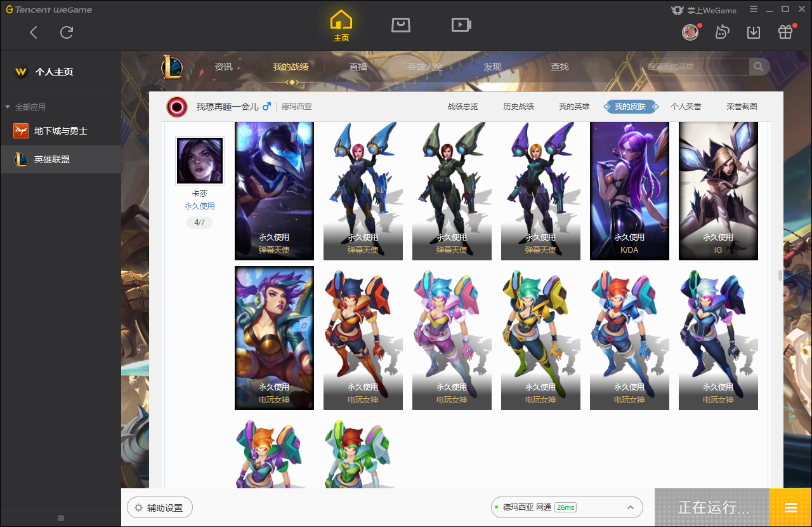Switch to 历史战绩 sub-tab

518,107
